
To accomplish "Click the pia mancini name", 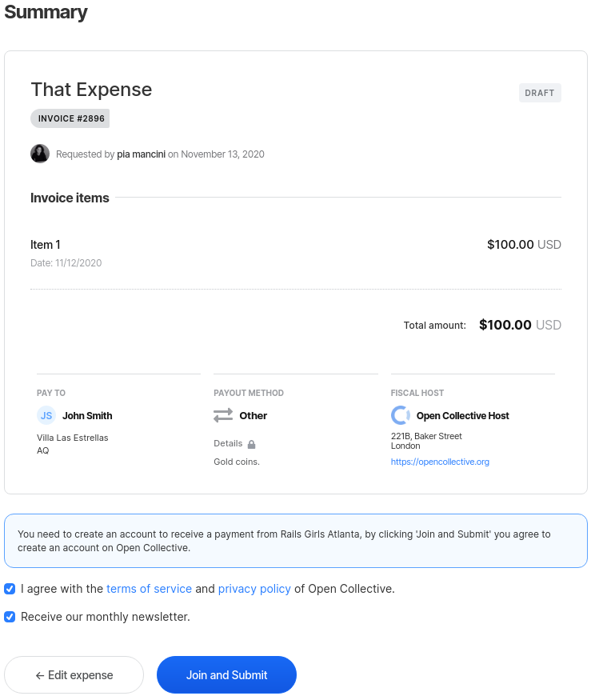I will tap(141, 154).
